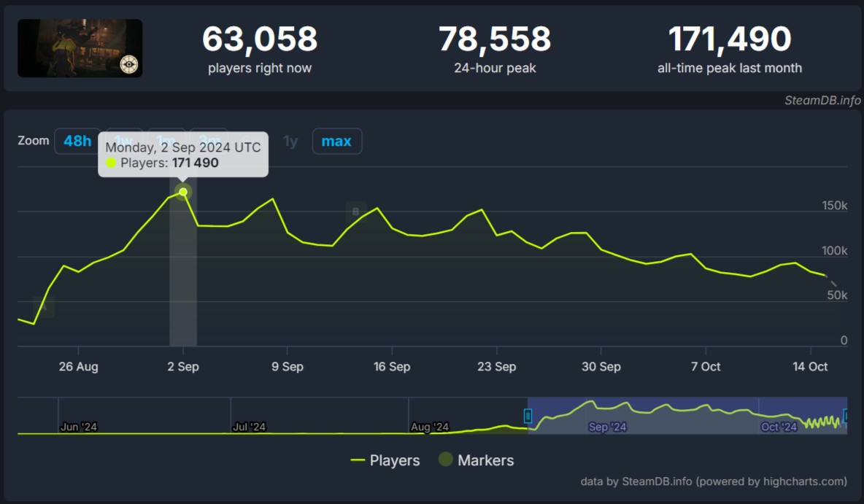Select the max zoom range
This screenshot has height=504, width=864.
click(x=336, y=141)
